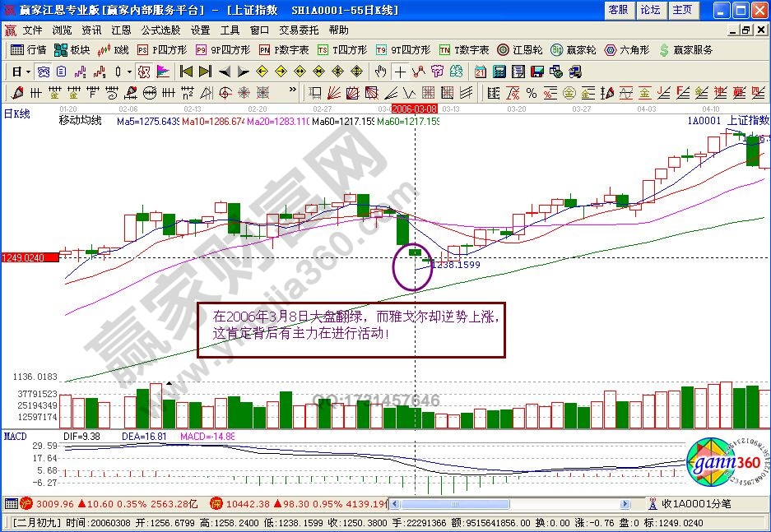Click the 论坛 forum button
The height and width of the screenshot is (532, 771).
pos(650,10)
